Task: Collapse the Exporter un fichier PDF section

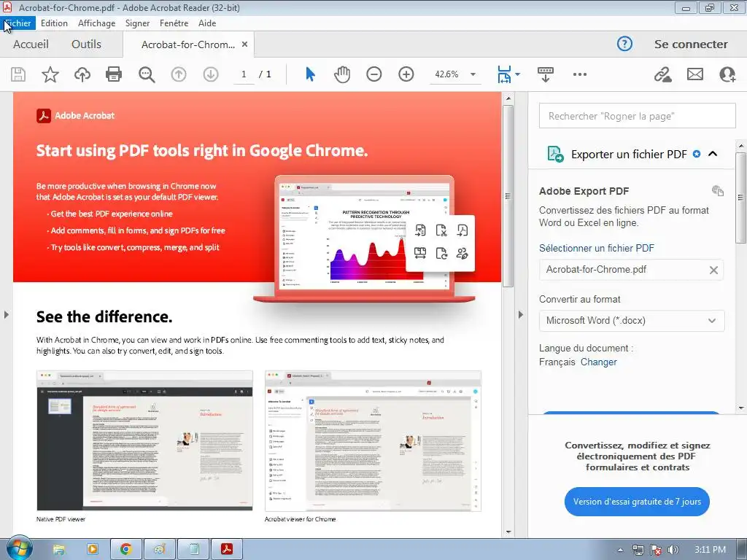Action: click(x=713, y=154)
